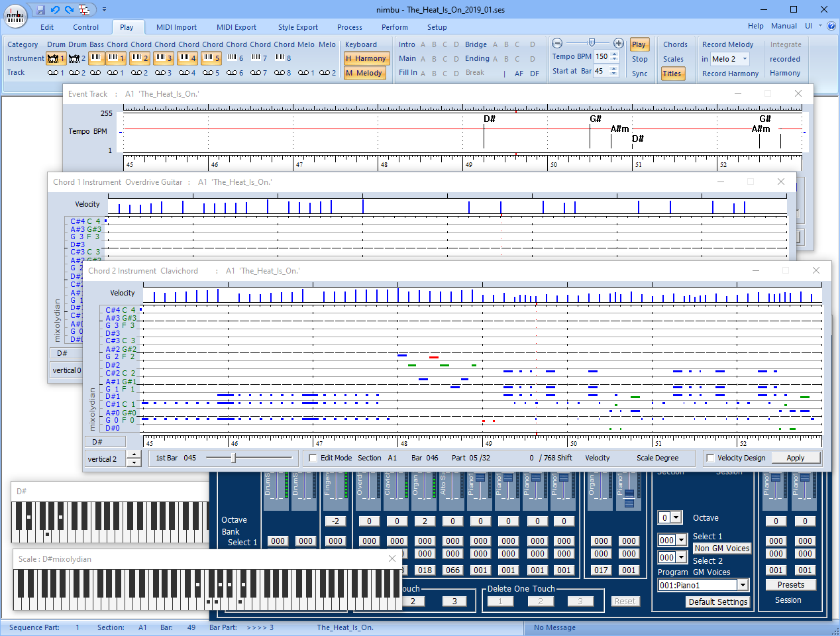The height and width of the screenshot is (636, 840).
Task: Click the Undo arrow icon
Action: coord(55,9)
